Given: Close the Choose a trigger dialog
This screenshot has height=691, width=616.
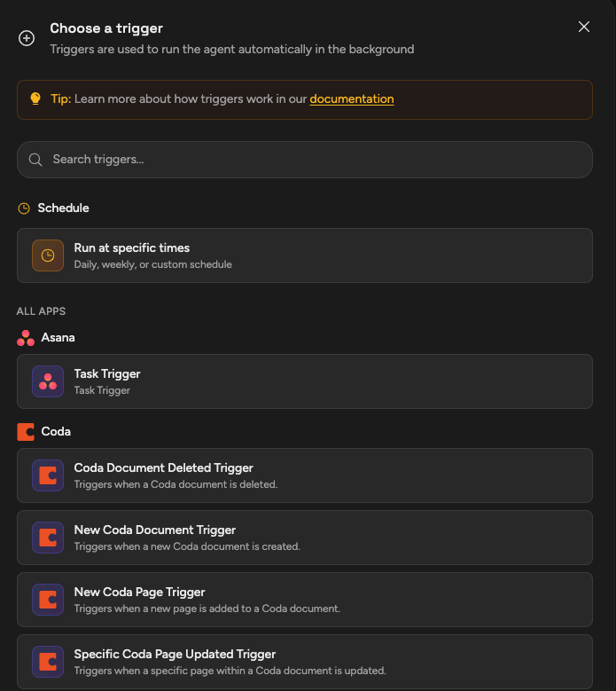Looking at the screenshot, I should pyautogui.click(x=584, y=27).
